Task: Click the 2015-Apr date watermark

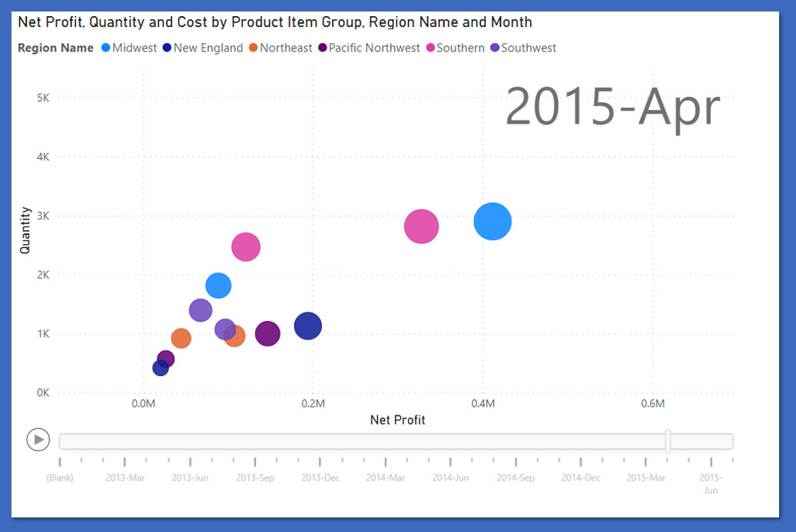Action: [x=612, y=108]
